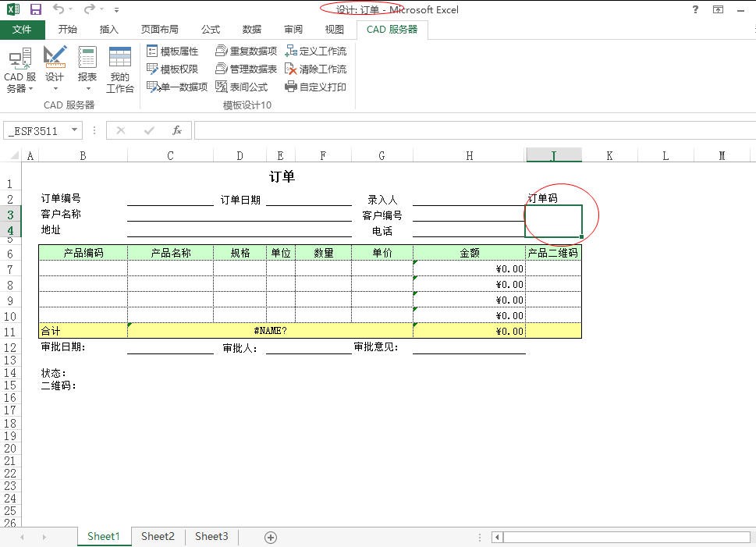756x547 pixels.
Task: Click the add new sheet button
Action: (271, 537)
